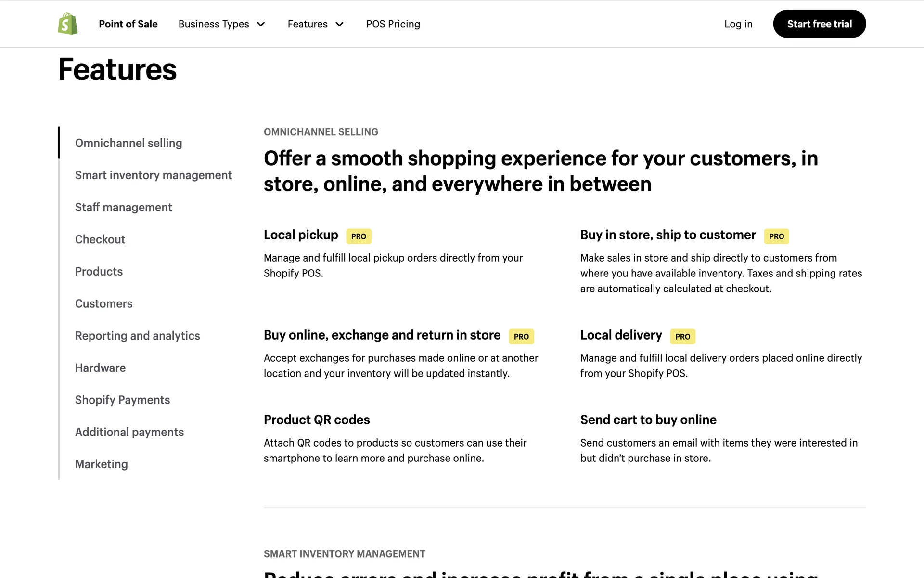Click PRO badge next to Buy in store, ship to customer
The image size is (924, 578).
point(776,236)
